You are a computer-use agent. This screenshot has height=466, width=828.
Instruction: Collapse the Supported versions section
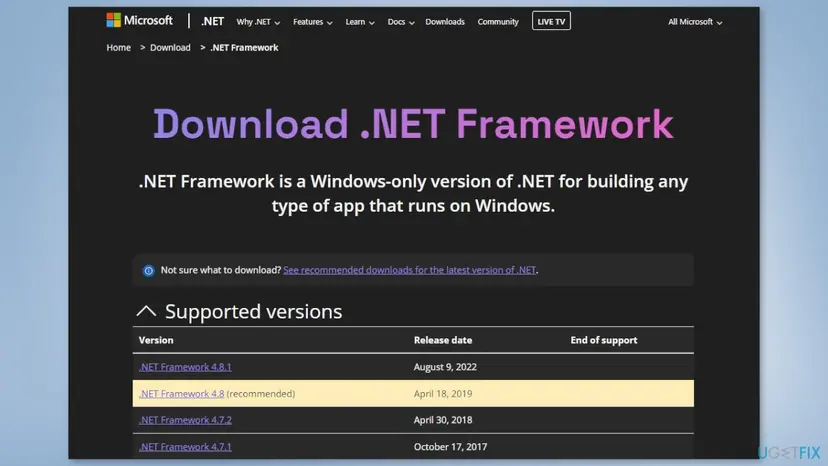[146, 311]
